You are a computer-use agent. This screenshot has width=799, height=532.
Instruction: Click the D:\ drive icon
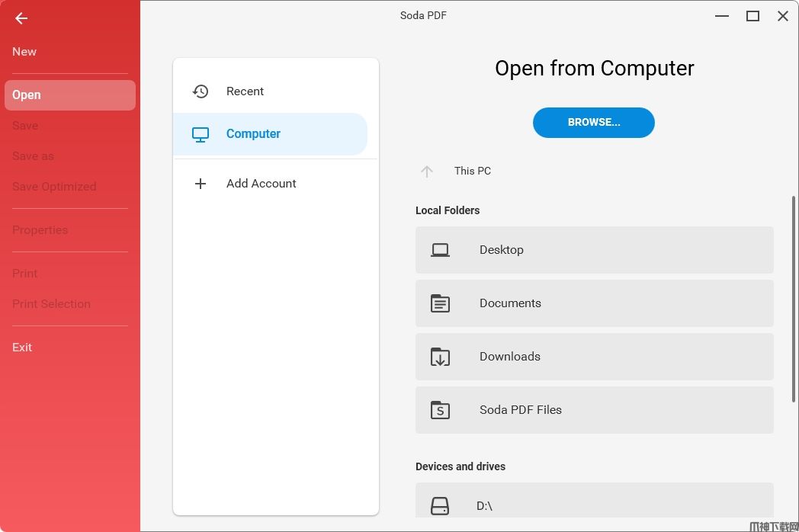click(x=440, y=506)
